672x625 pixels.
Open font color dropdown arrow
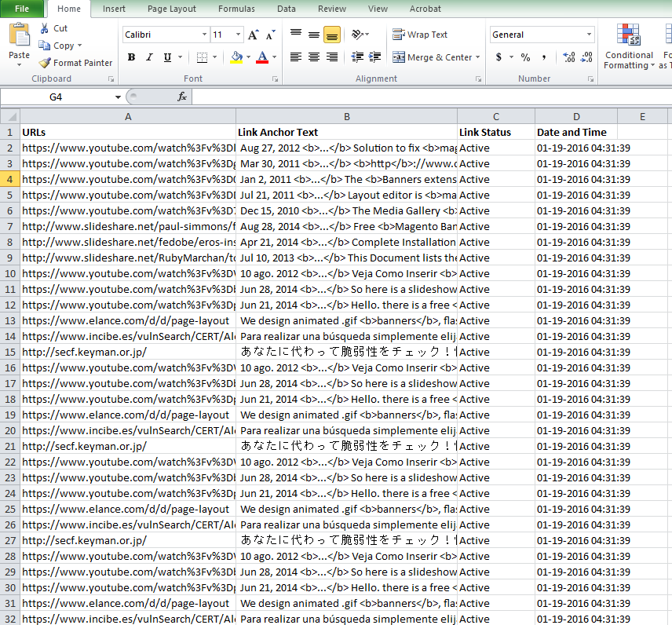pyautogui.click(x=274, y=57)
